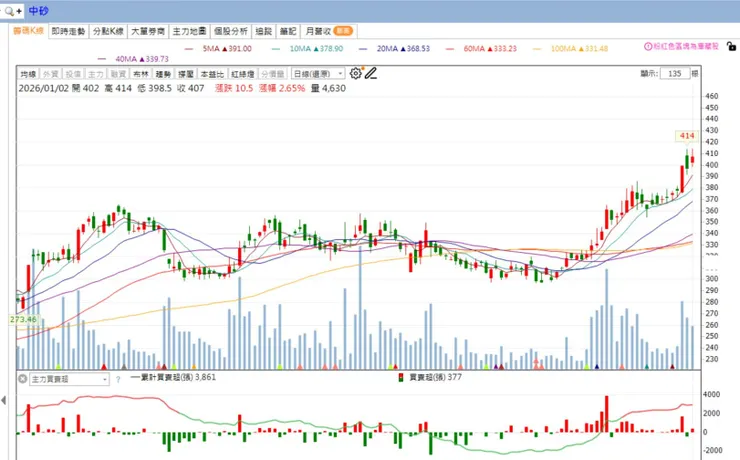This screenshot has height=460, width=740.
Task: Click the 40MA 339.73 legend entry
Action: point(134,59)
